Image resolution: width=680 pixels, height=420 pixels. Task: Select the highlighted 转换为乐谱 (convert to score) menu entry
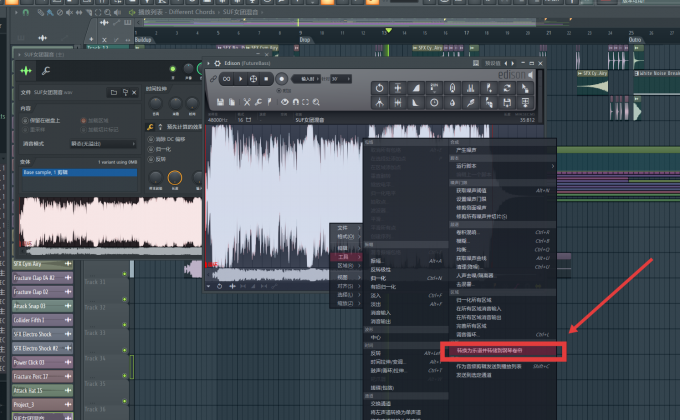click(503, 351)
